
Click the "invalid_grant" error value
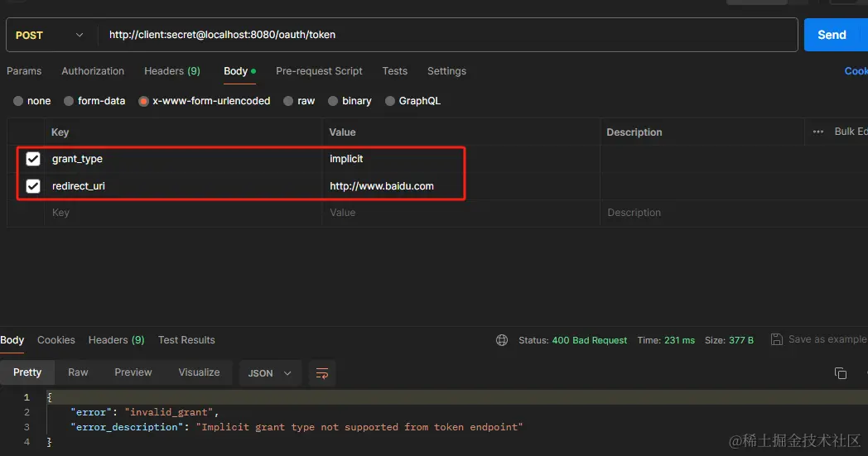pos(169,412)
